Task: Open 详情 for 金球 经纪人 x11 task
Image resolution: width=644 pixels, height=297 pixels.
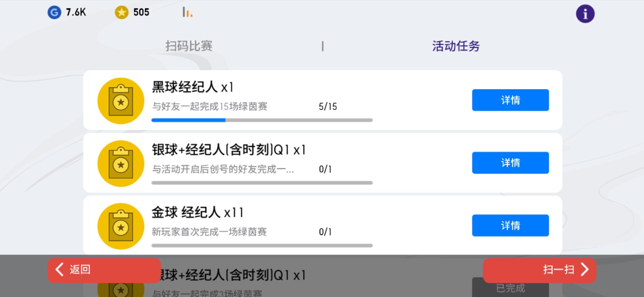Action: click(511, 226)
